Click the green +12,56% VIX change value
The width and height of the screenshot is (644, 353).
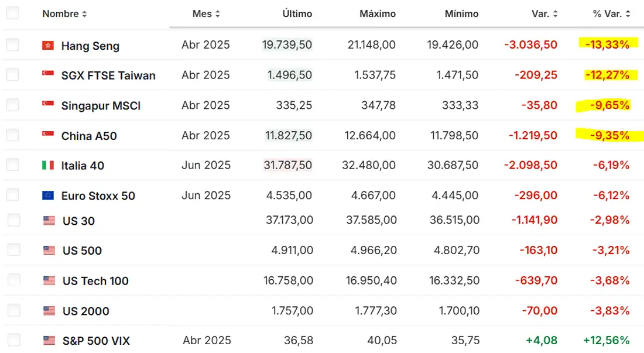[607, 340]
